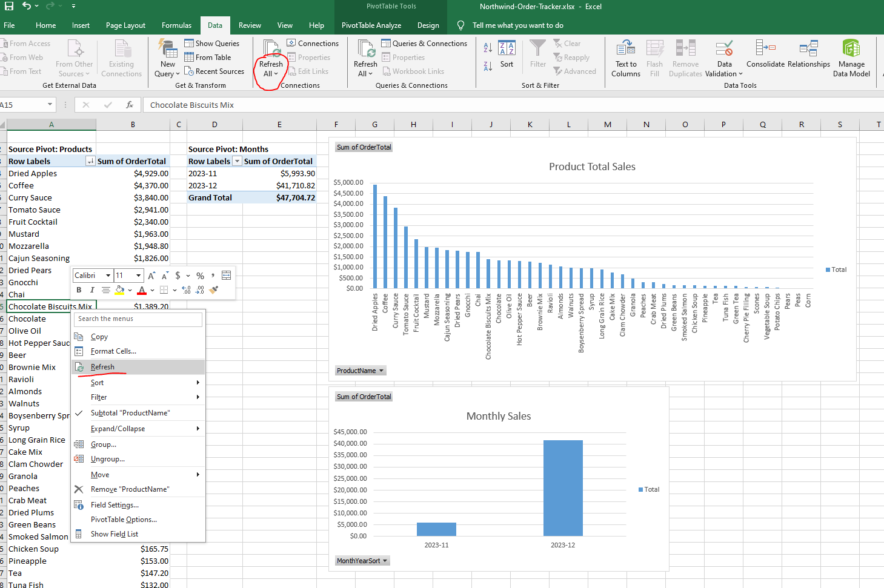The width and height of the screenshot is (884, 588).
Task: Apply percent style in mini toolbar
Action: [x=200, y=276]
